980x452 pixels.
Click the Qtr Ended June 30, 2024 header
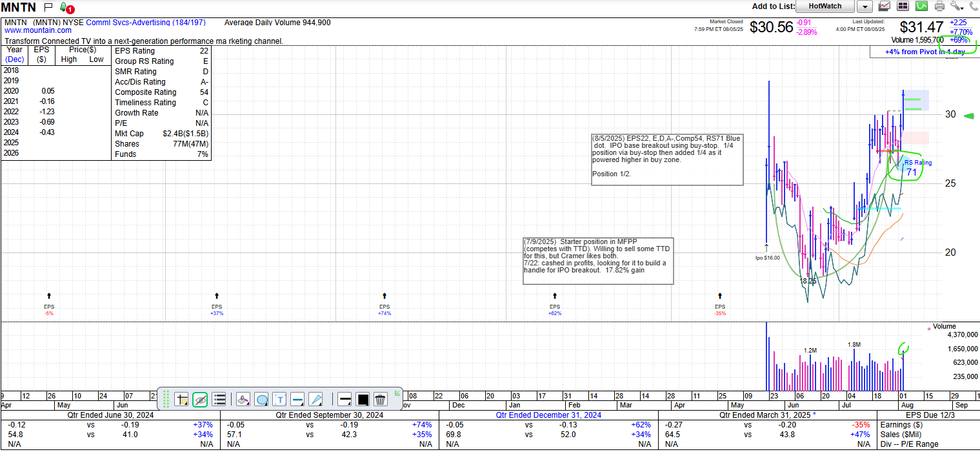coord(110,415)
